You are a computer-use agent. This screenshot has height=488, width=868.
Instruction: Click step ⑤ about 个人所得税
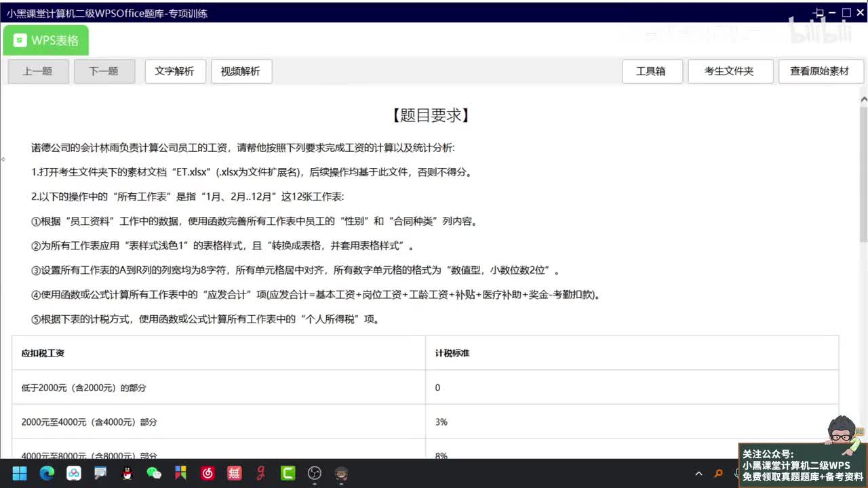205,319
